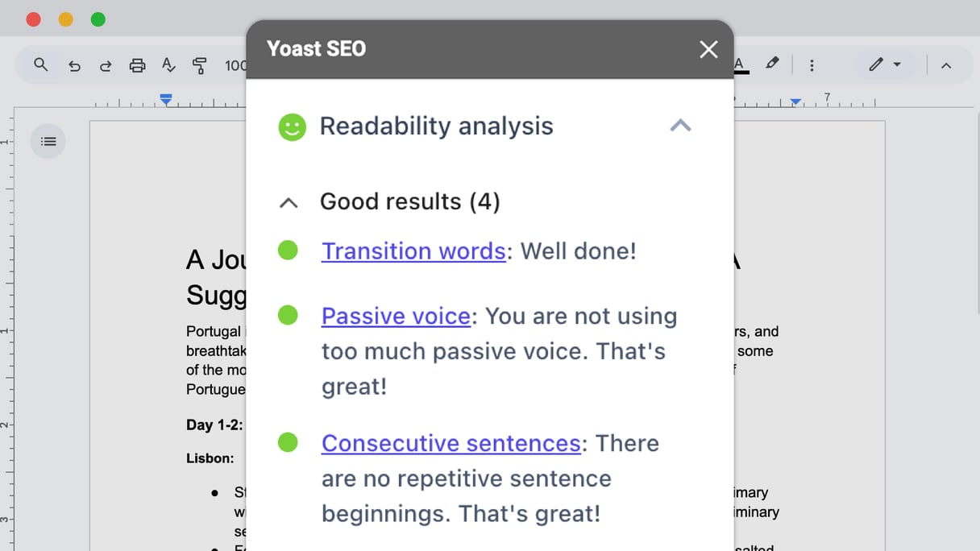Open the Consecutive sentences link

pyautogui.click(x=451, y=444)
